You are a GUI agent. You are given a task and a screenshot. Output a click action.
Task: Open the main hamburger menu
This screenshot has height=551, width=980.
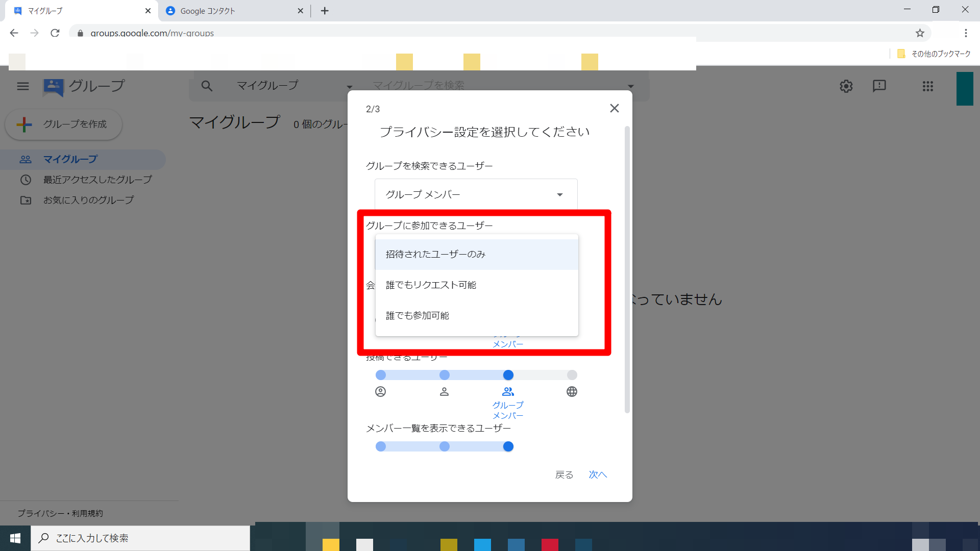click(x=23, y=86)
